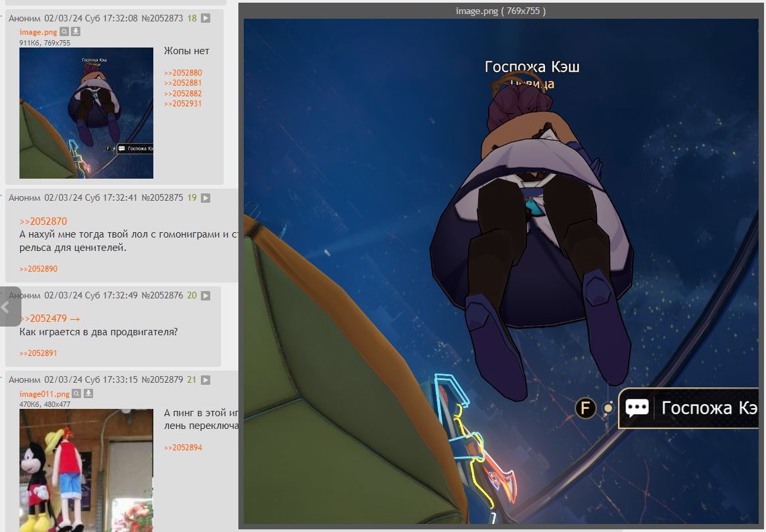
Task: Click text 'рельса для ценителей.'
Action: [73, 248]
